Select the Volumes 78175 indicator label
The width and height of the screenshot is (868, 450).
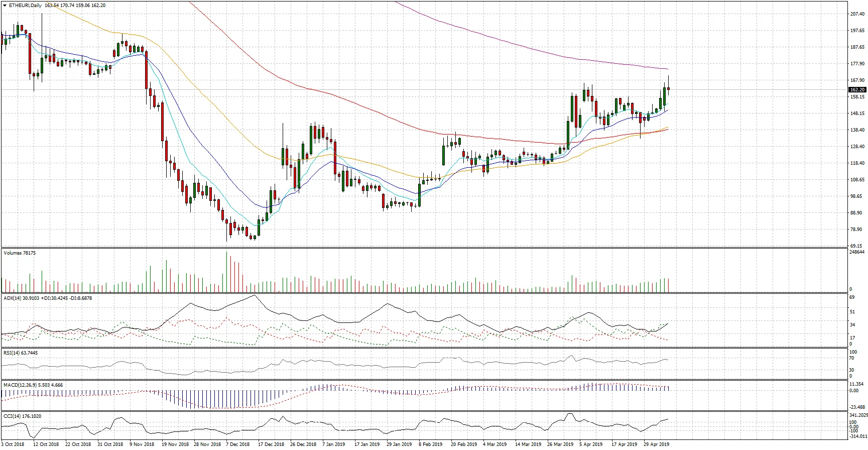tap(20, 253)
